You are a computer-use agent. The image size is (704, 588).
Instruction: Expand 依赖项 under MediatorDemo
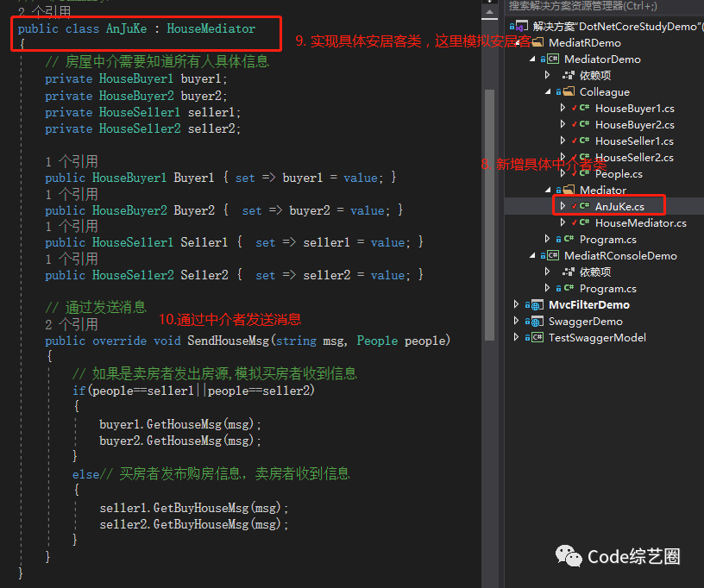click(x=548, y=75)
